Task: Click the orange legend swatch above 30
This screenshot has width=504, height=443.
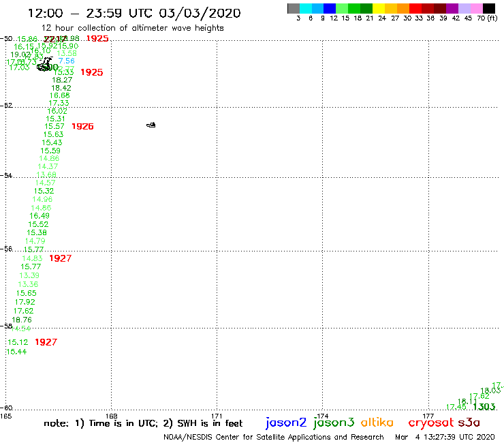Action: (x=403, y=8)
